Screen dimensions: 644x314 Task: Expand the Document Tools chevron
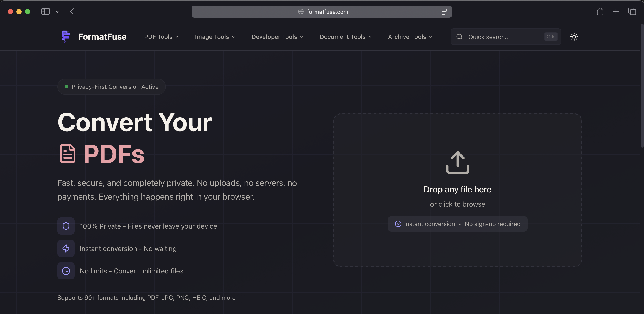coord(370,37)
